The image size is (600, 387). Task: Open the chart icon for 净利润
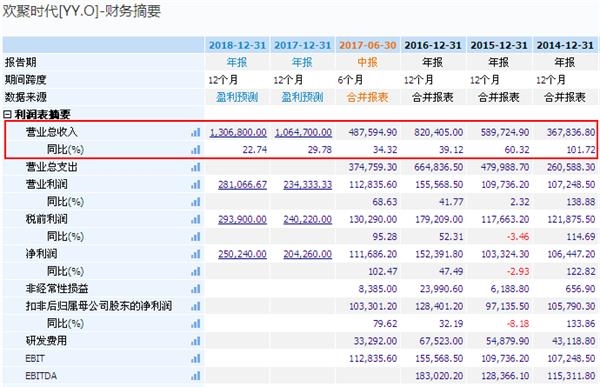pos(196,254)
